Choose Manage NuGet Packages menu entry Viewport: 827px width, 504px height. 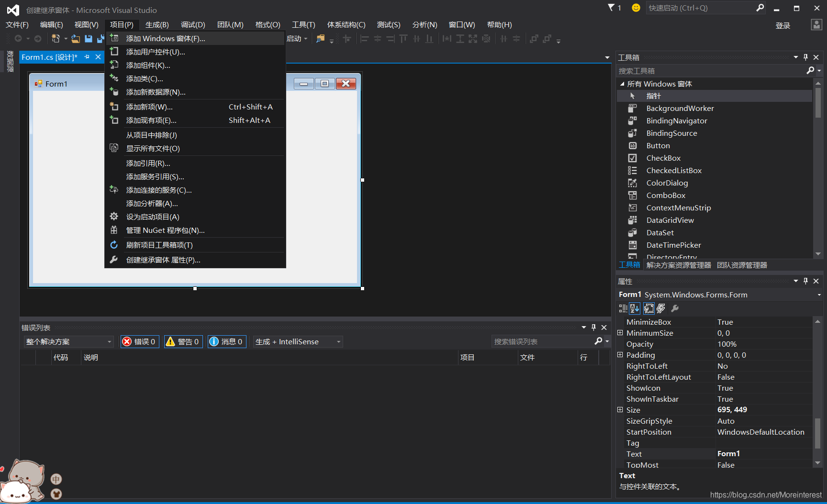[195, 230]
